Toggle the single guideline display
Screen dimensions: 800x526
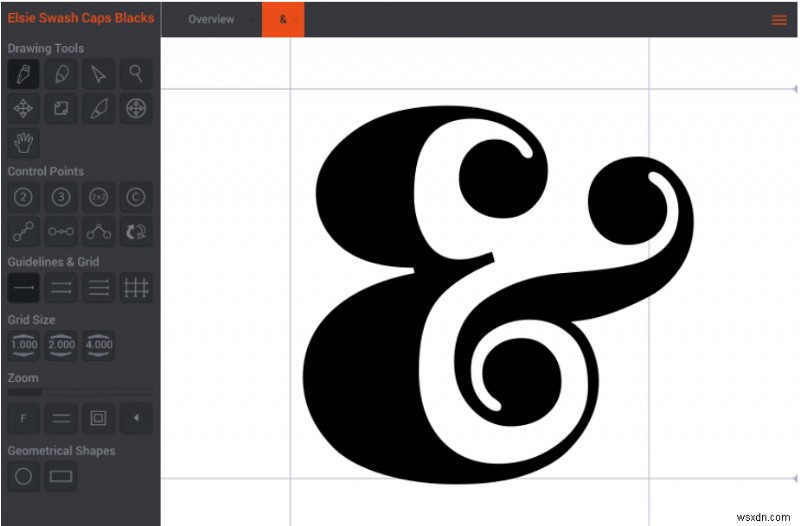coord(23,288)
